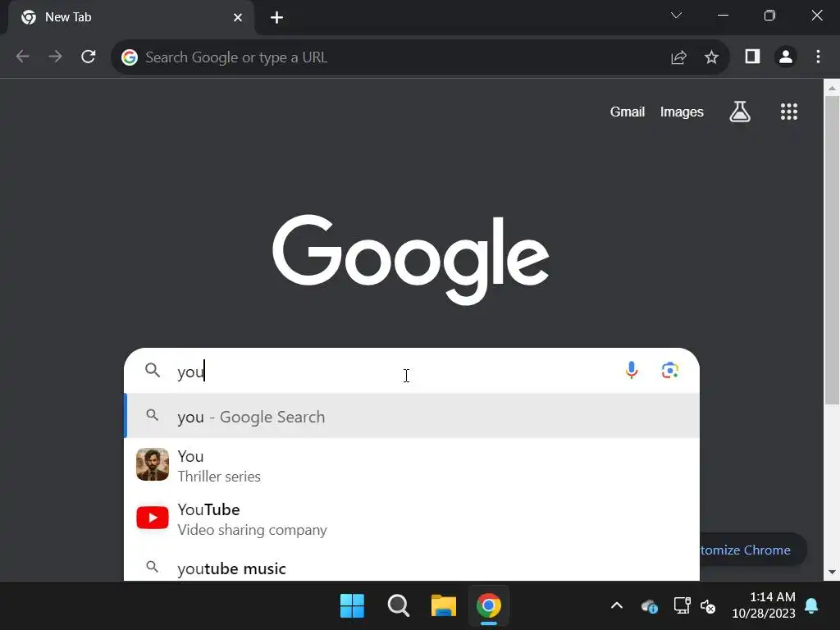840x630 pixels.
Task: Open a new tab with plus button
Action: point(276,18)
